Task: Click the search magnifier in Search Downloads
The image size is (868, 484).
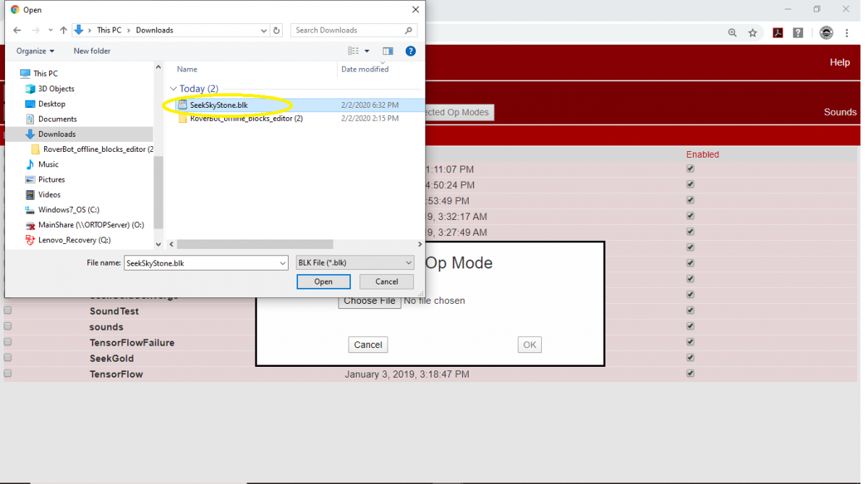Action: 409,30
